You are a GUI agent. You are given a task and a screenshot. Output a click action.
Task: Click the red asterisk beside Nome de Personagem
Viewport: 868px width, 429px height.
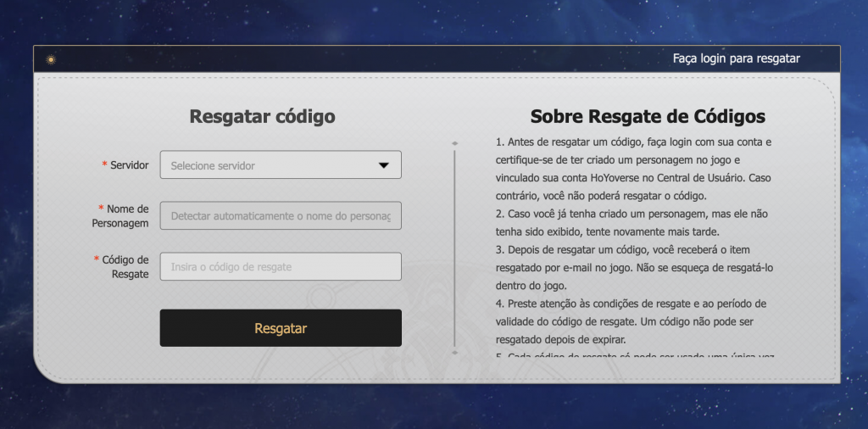click(101, 209)
